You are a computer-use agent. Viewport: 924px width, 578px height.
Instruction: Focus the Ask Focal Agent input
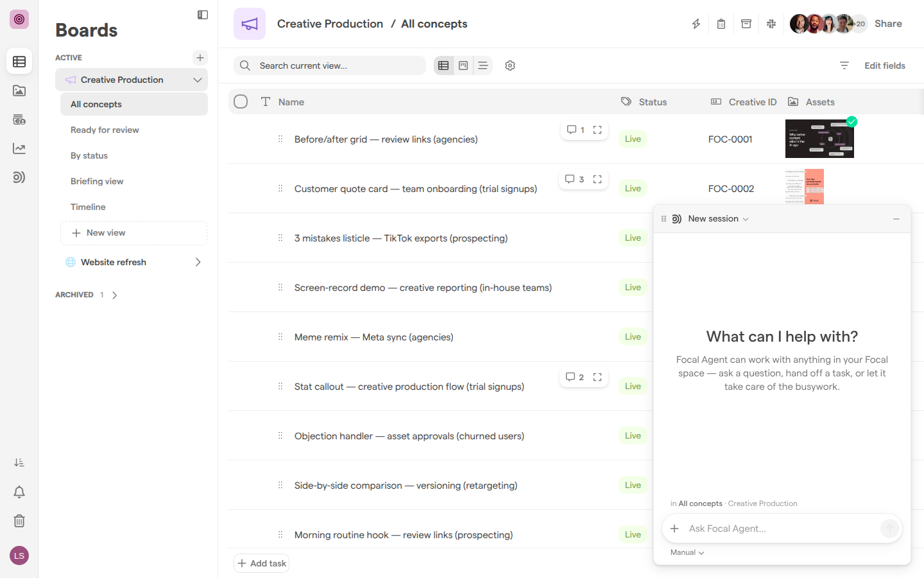tap(782, 529)
